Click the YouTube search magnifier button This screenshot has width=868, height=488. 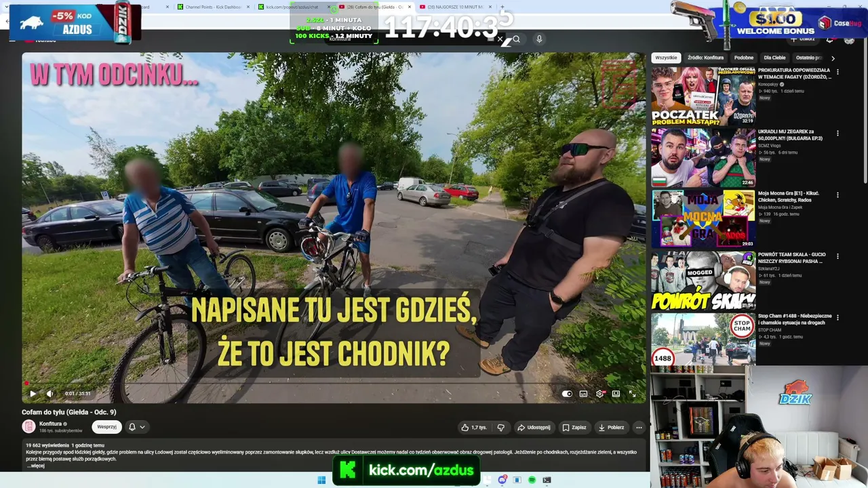click(x=516, y=39)
